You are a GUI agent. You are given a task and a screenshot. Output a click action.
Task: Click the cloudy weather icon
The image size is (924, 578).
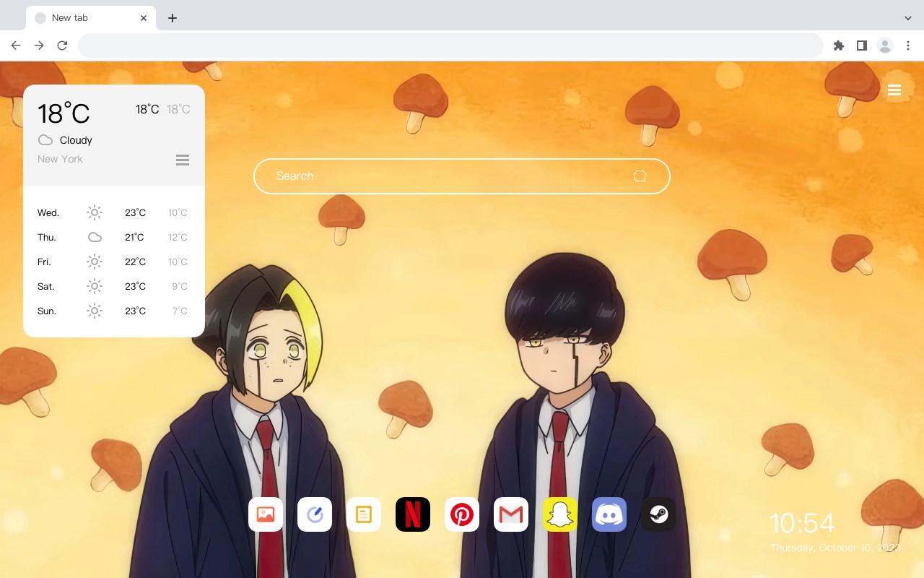coord(45,140)
